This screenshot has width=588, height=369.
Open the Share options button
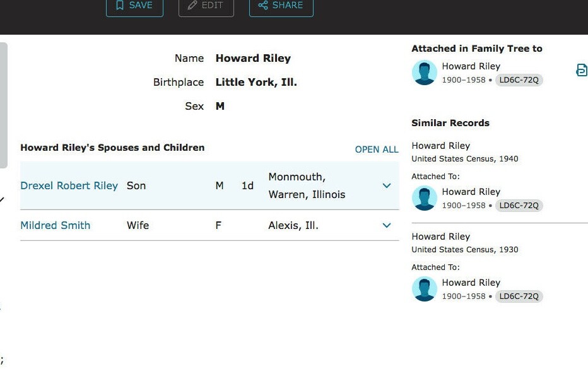[281, 6]
